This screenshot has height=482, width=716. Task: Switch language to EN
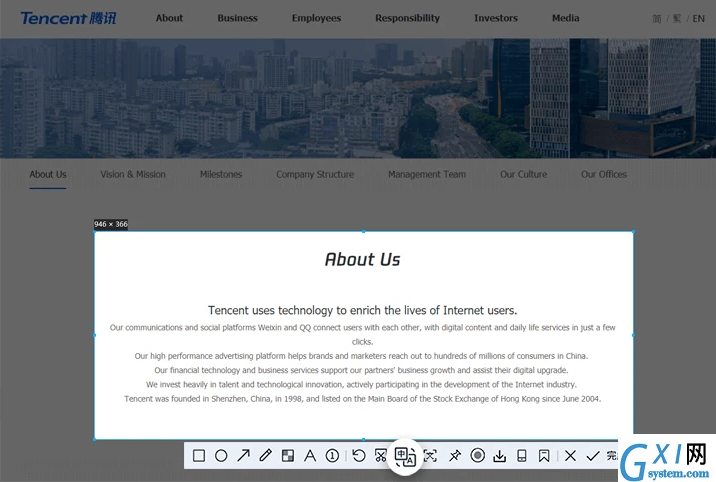pos(698,19)
